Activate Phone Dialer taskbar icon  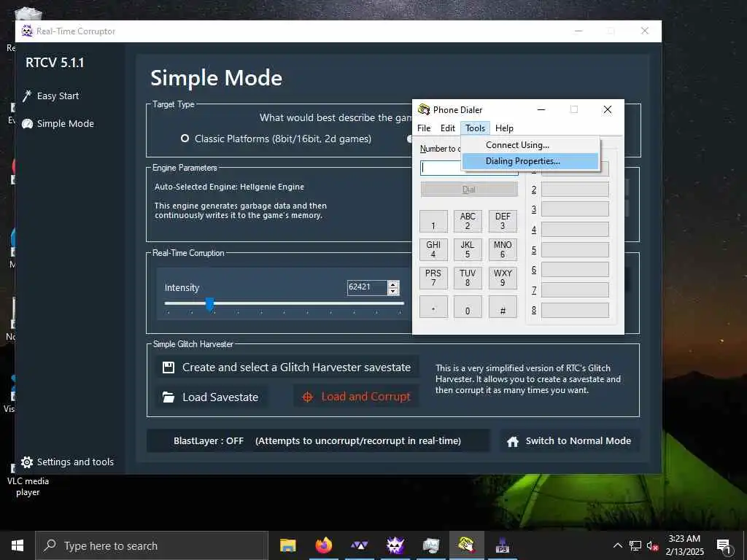[x=466, y=545]
